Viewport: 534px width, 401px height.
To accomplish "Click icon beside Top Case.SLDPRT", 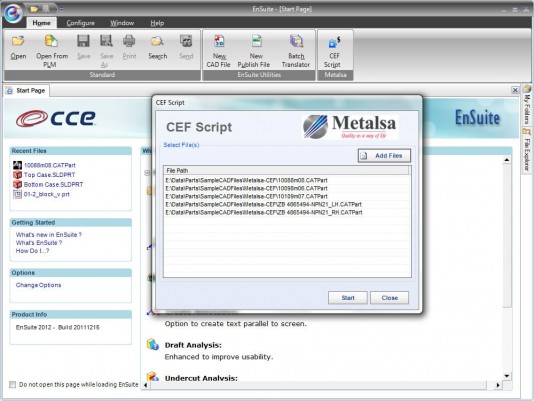I will (x=17, y=175).
